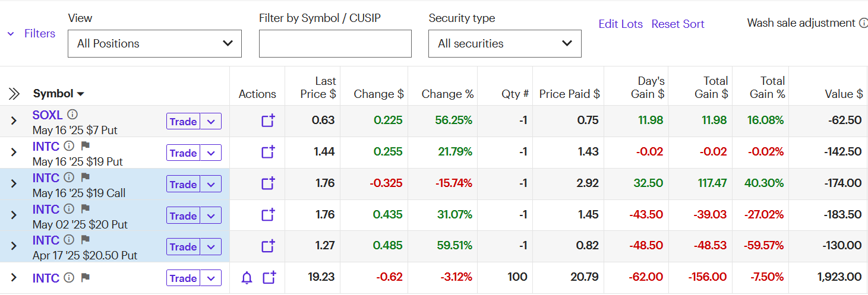Expand the SOXL position row

pyautogui.click(x=14, y=121)
